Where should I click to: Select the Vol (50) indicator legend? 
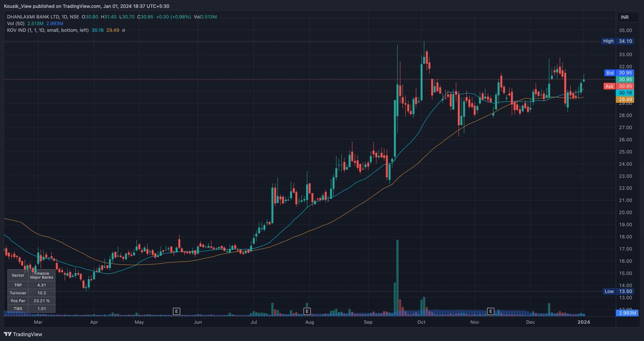point(16,24)
